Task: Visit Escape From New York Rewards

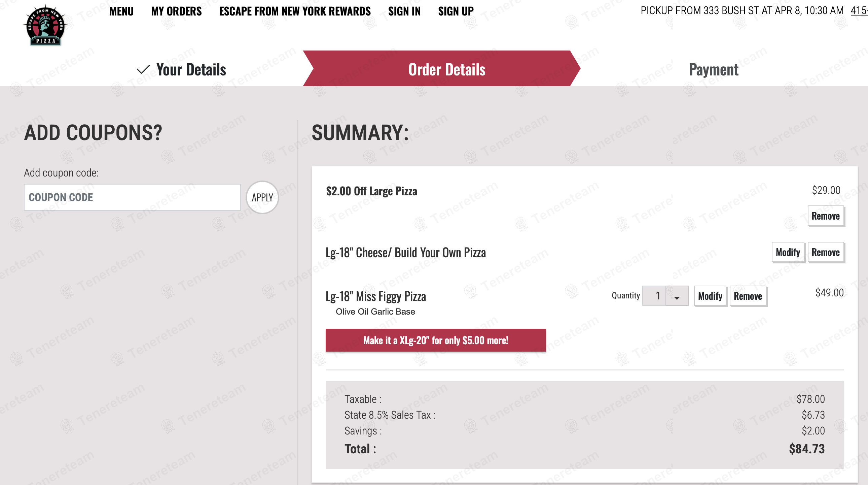Action: [295, 11]
